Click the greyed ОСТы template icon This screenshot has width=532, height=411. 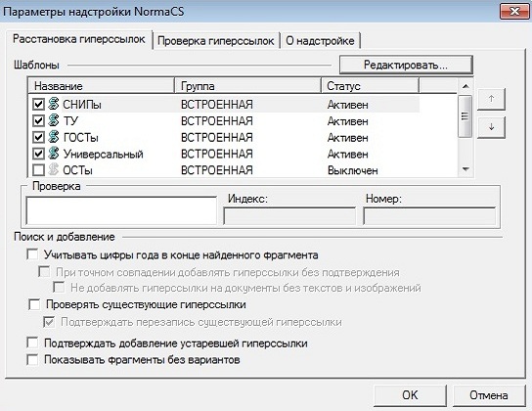click(x=53, y=169)
